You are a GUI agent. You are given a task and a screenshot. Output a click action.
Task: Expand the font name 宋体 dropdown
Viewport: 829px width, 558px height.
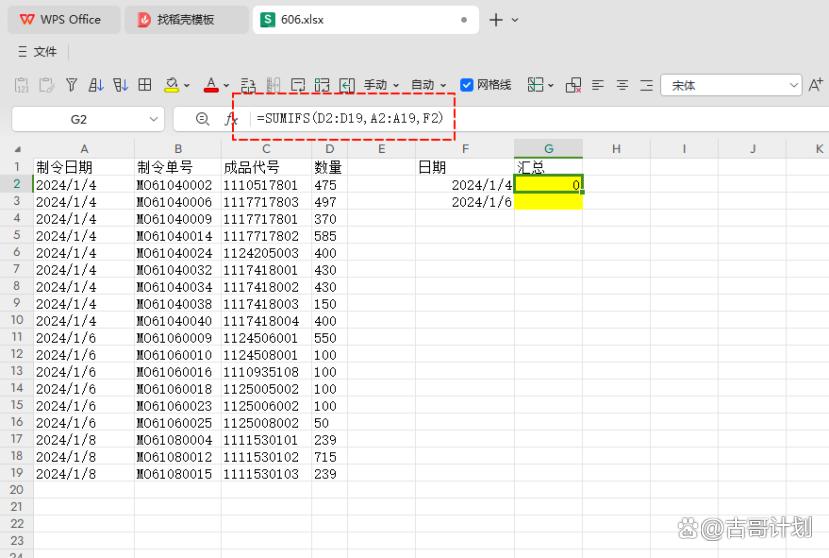[794, 86]
